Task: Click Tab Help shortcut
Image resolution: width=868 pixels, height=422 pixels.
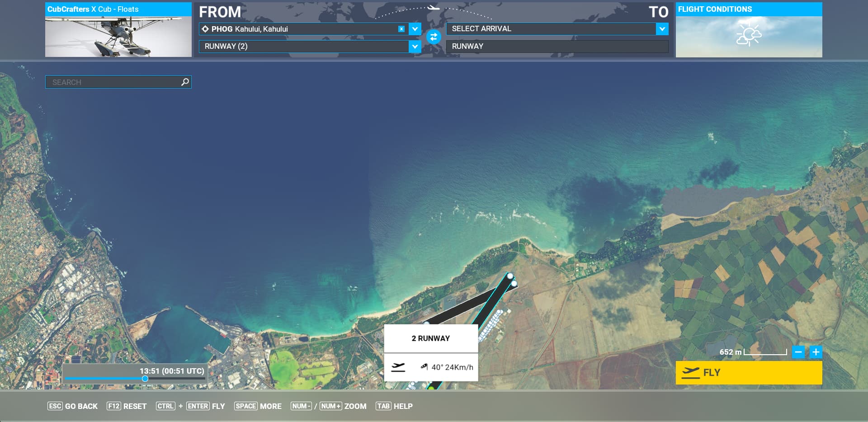Action: pos(394,406)
